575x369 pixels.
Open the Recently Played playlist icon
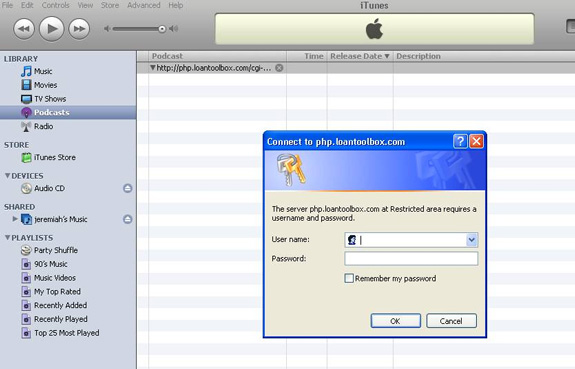26,319
